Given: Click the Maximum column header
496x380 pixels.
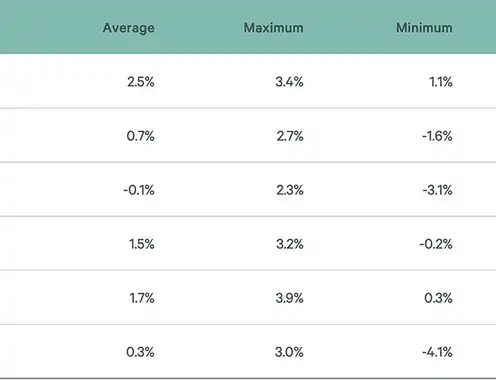Looking at the screenshot, I should 274,28.
